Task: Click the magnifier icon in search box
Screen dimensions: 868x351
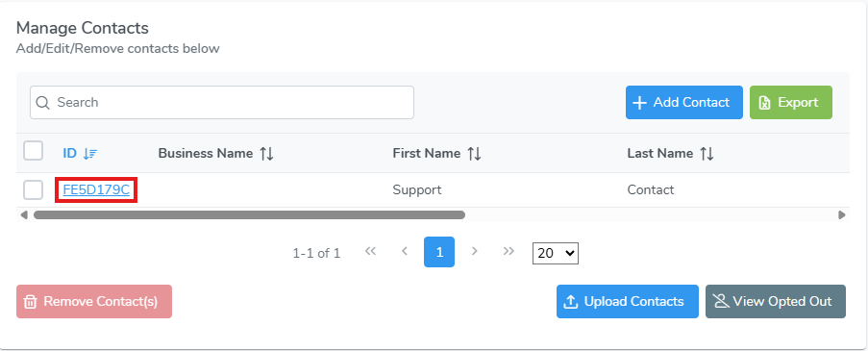Action: [42, 103]
